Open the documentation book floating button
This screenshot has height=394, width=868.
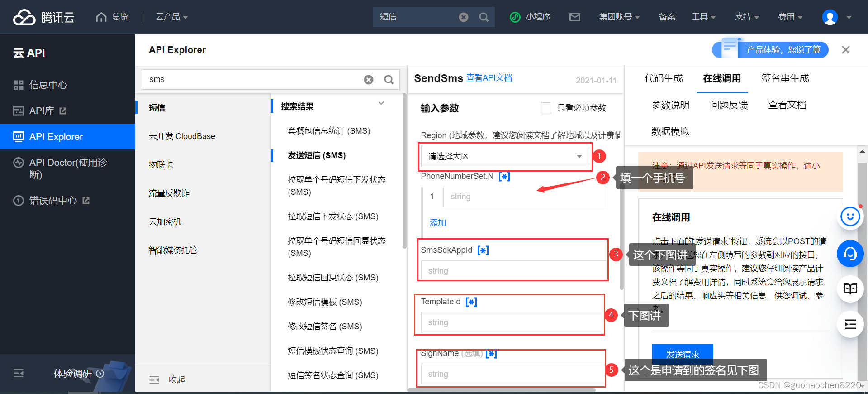[x=850, y=289]
